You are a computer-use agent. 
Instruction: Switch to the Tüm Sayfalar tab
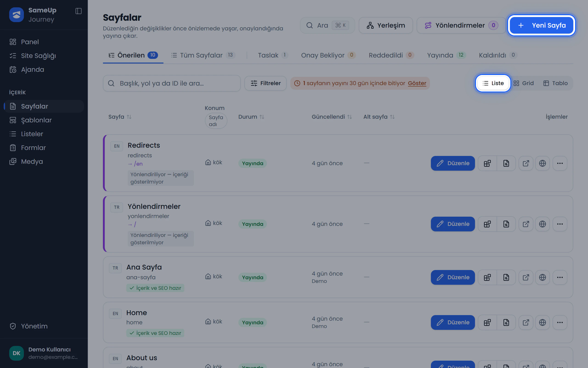click(203, 55)
